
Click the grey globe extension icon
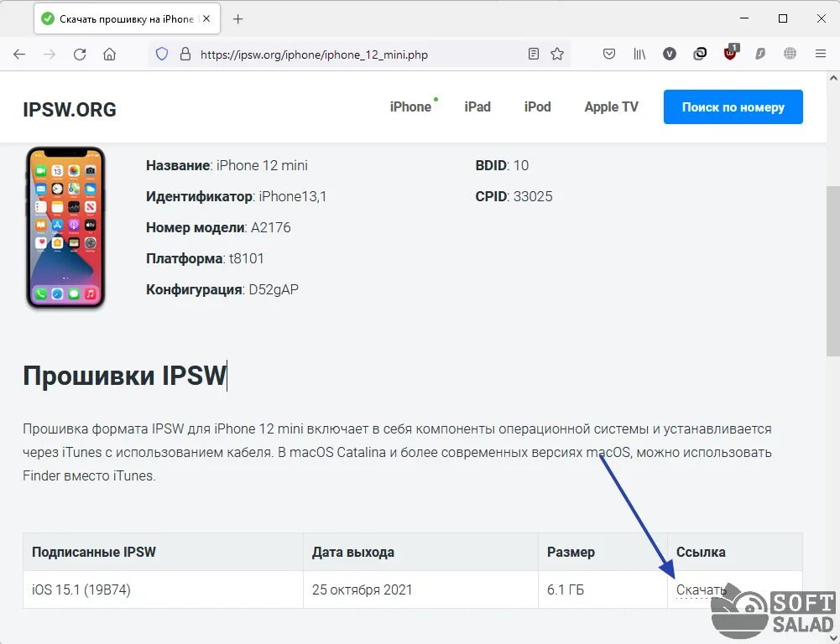click(790, 54)
